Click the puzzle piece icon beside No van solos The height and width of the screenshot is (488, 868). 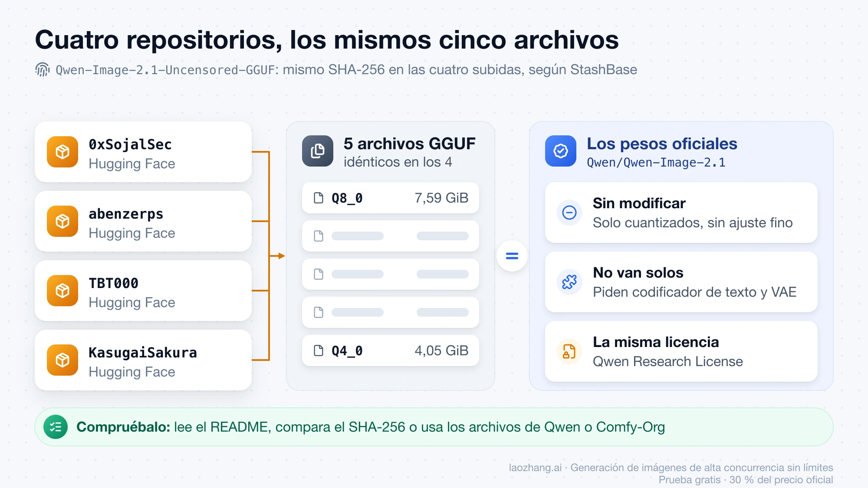[x=569, y=282]
